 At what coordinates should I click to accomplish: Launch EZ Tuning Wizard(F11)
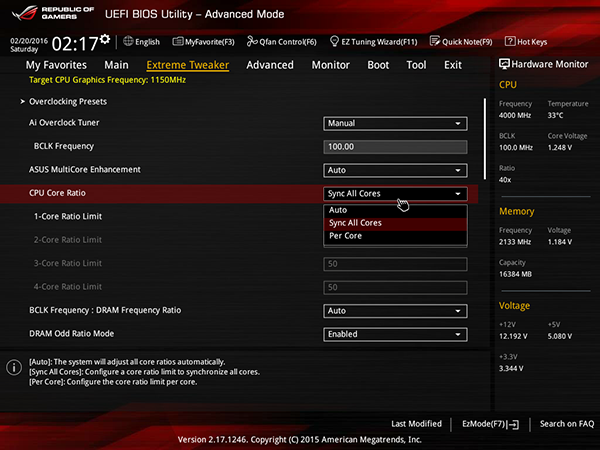pos(373,42)
